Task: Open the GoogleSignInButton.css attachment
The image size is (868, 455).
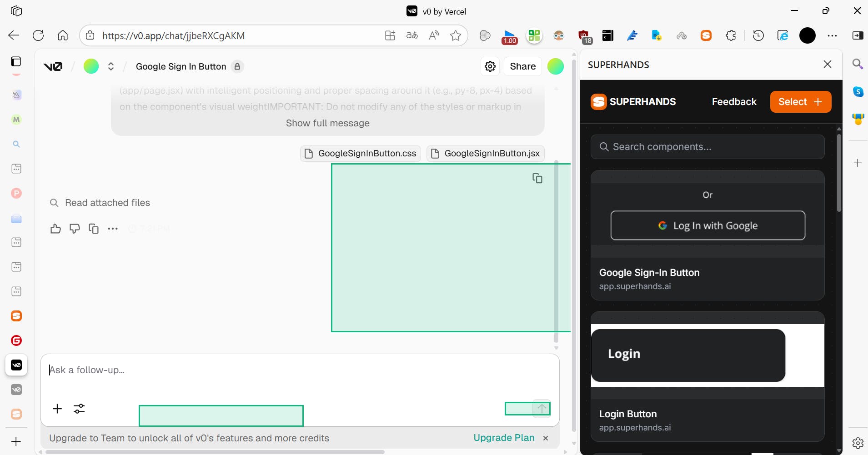Action: tap(361, 154)
